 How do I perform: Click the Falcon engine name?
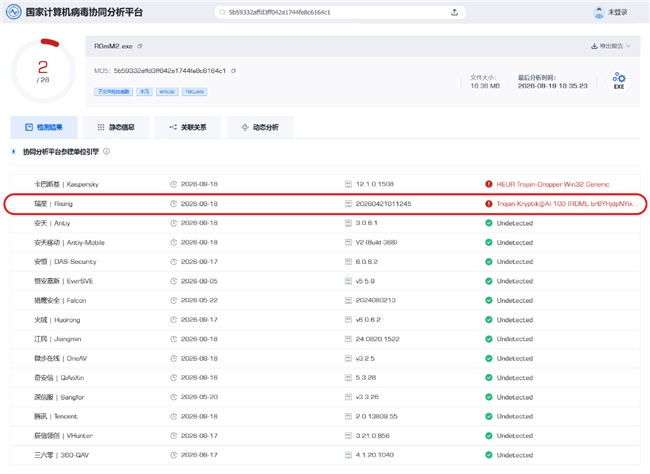[60, 300]
